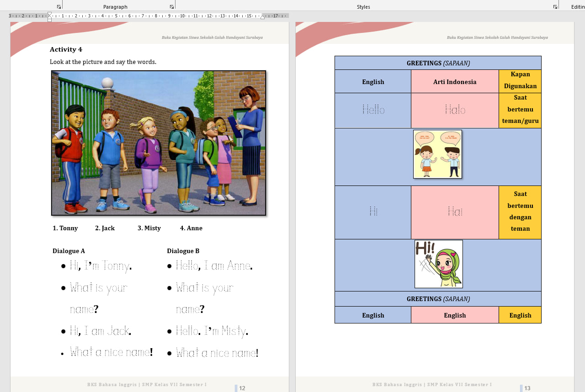This screenshot has width=585, height=392.
Task: Click the 'Hello' cell in the table
Action: (373, 110)
